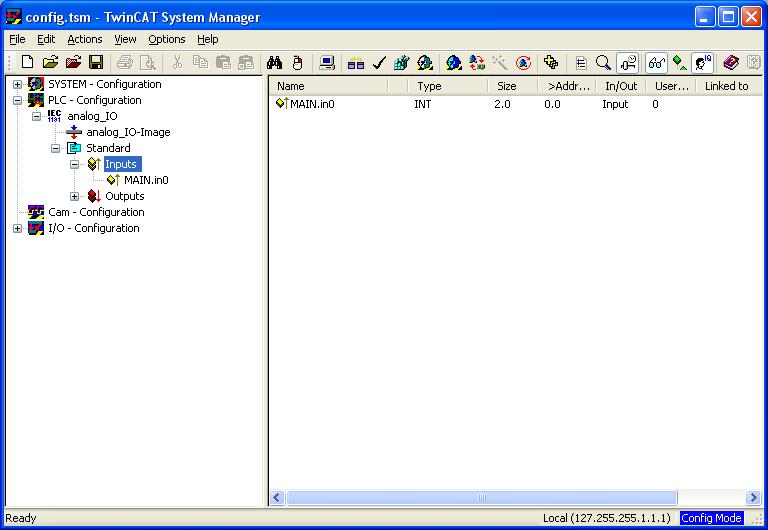
Task: Expand the Outputs tree node
Action: pyautogui.click(x=74, y=196)
